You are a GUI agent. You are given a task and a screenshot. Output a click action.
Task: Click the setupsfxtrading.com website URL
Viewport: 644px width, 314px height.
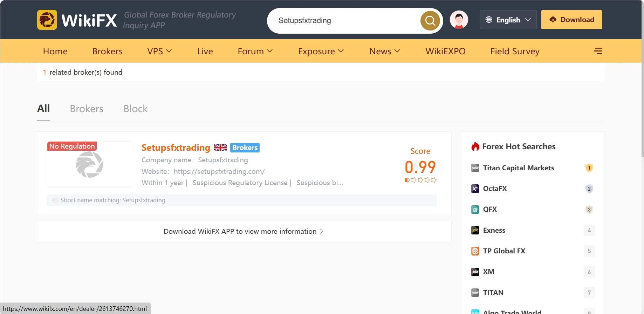[x=219, y=171]
